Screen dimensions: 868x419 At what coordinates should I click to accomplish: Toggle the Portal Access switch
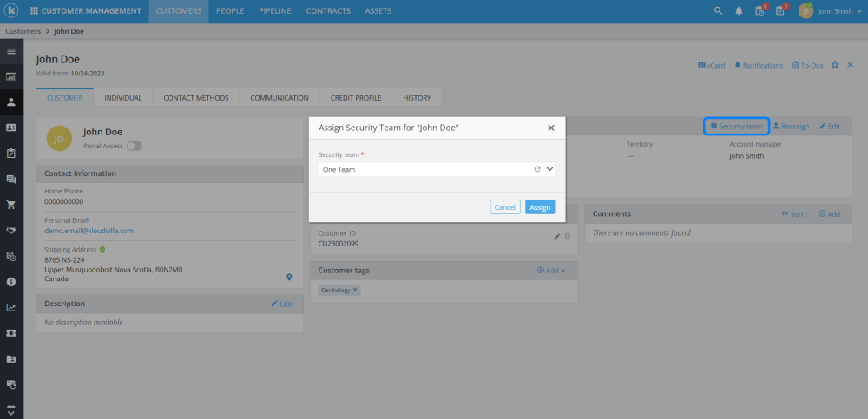pyautogui.click(x=134, y=146)
